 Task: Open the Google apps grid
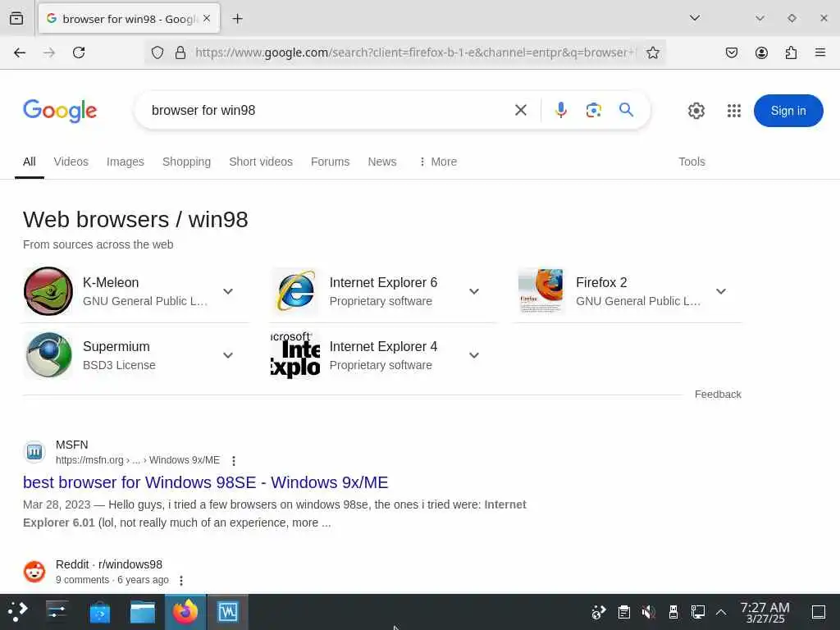pyautogui.click(x=734, y=111)
